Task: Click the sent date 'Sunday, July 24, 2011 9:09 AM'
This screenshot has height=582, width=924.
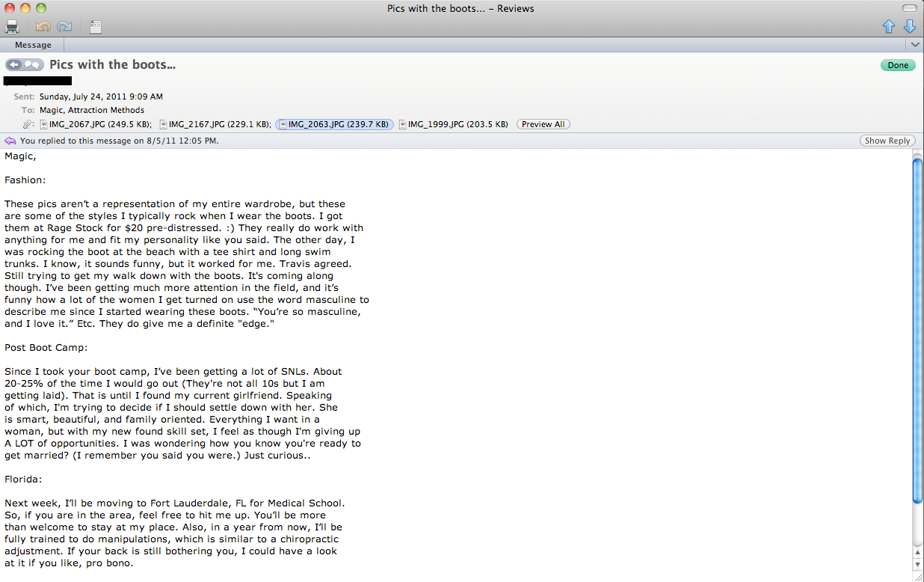Action: 101,97
